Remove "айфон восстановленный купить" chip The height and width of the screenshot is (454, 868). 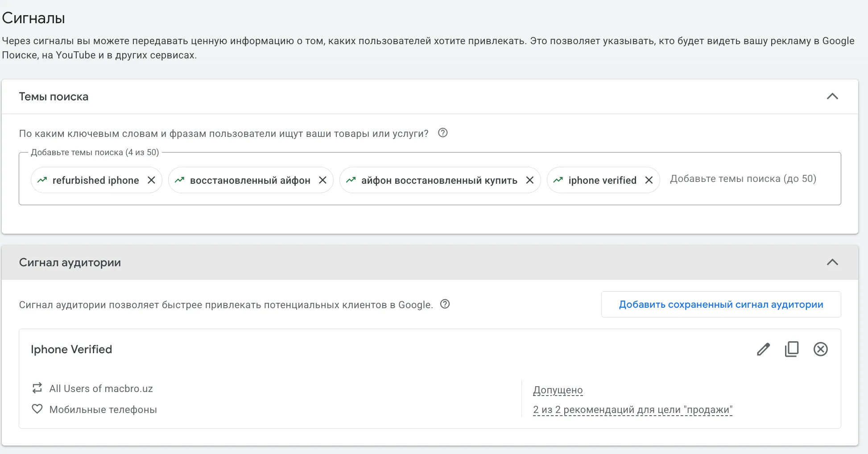tap(529, 180)
